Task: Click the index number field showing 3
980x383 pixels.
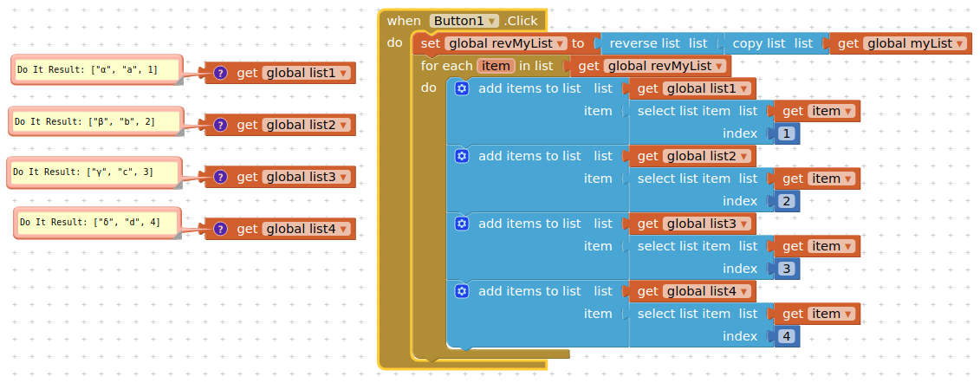Action: pos(787,269)
